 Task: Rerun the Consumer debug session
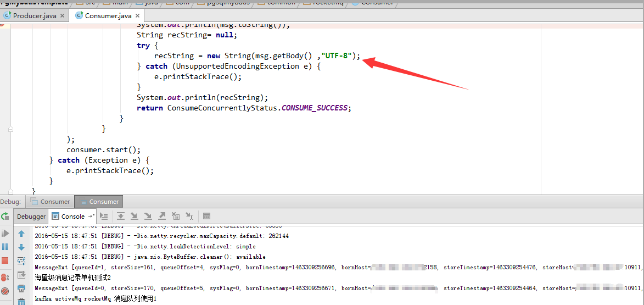click(5, 216)
